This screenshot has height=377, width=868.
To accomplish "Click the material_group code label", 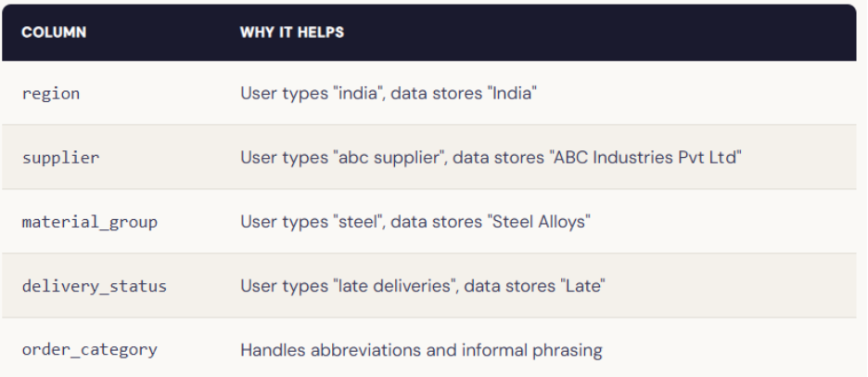I will pos(90,222).
